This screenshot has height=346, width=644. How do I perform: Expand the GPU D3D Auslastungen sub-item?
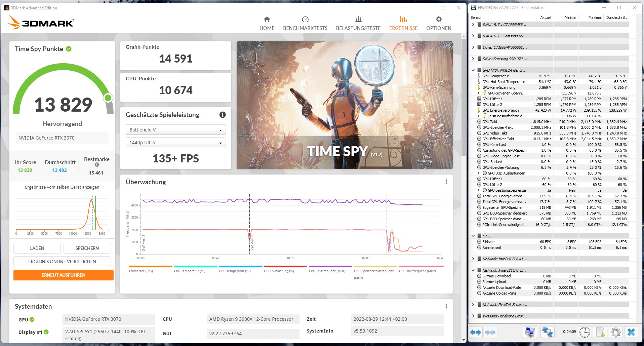point(479,173)
